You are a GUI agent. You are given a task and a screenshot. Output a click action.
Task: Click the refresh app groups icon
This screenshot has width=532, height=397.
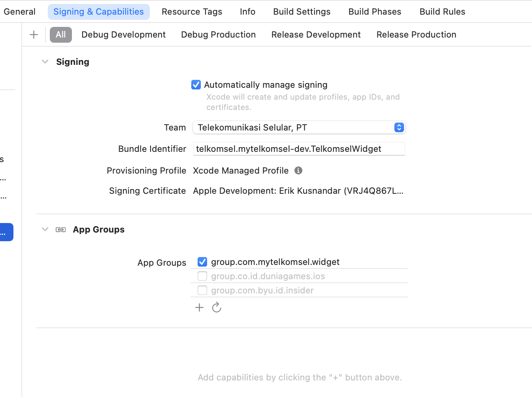tap(217, 308)
